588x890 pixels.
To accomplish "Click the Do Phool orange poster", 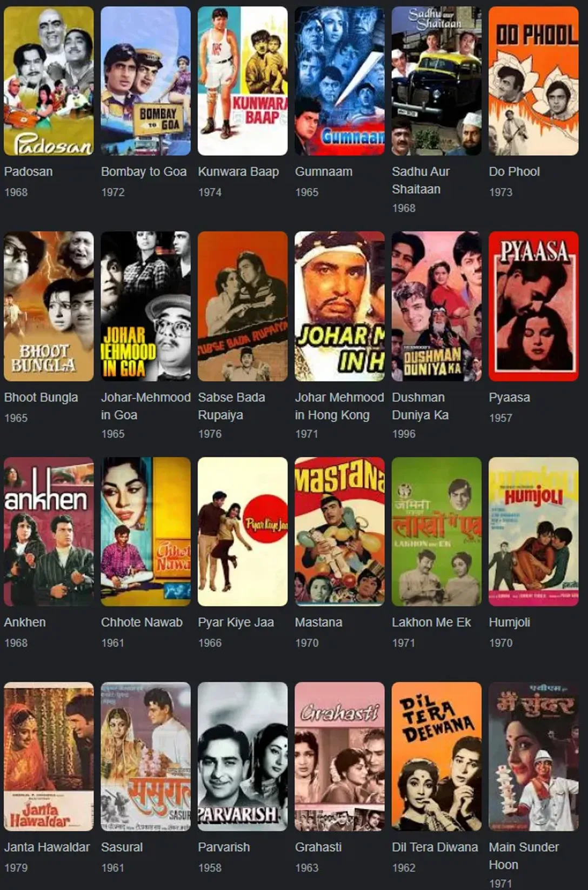I will tap(533, 81).
